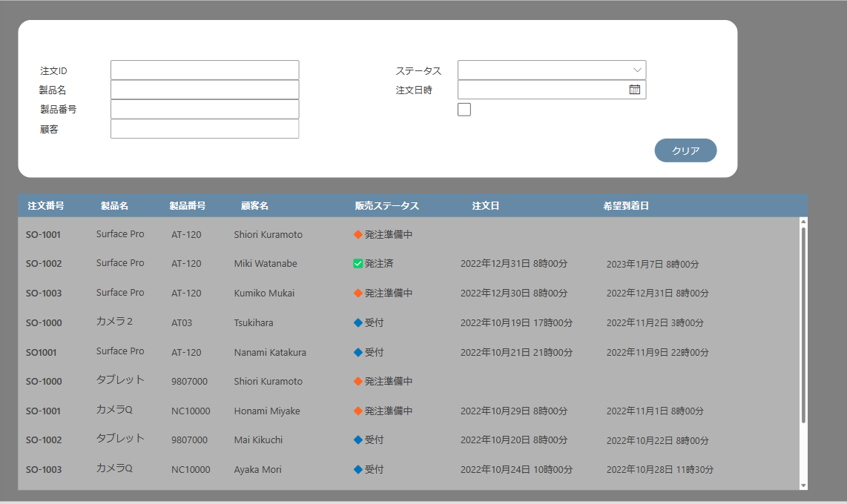Click arrival date 2022年12月31日 8時00分

[657, 293]
